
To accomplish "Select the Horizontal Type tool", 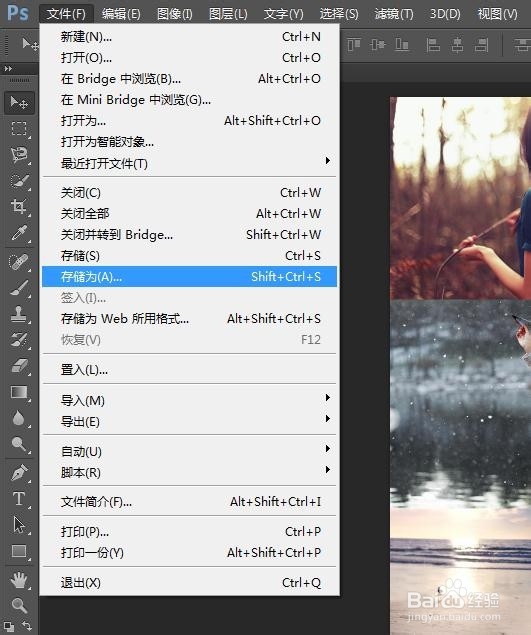I will pos(19,499).
